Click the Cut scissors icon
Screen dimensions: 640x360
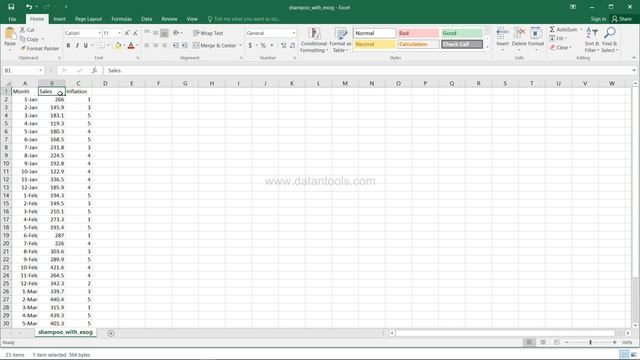tap(22, 30)
